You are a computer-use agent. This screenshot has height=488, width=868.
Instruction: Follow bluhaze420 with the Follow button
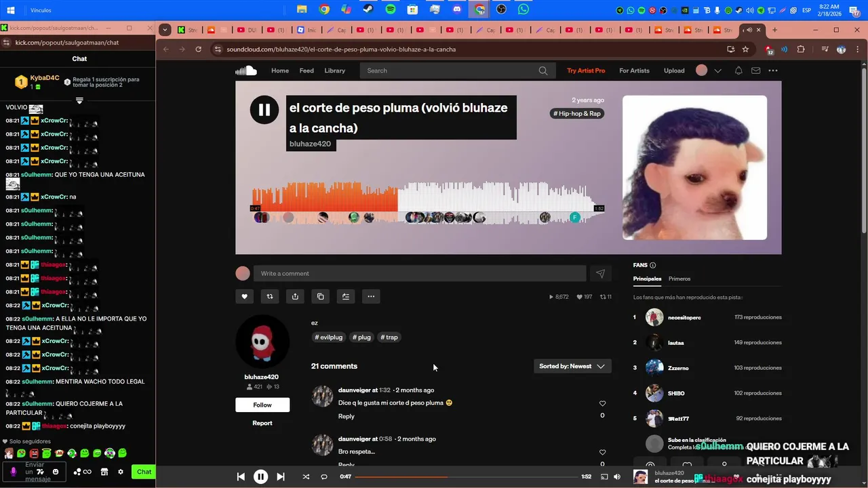pyautogui.click(x=262, y=405)
